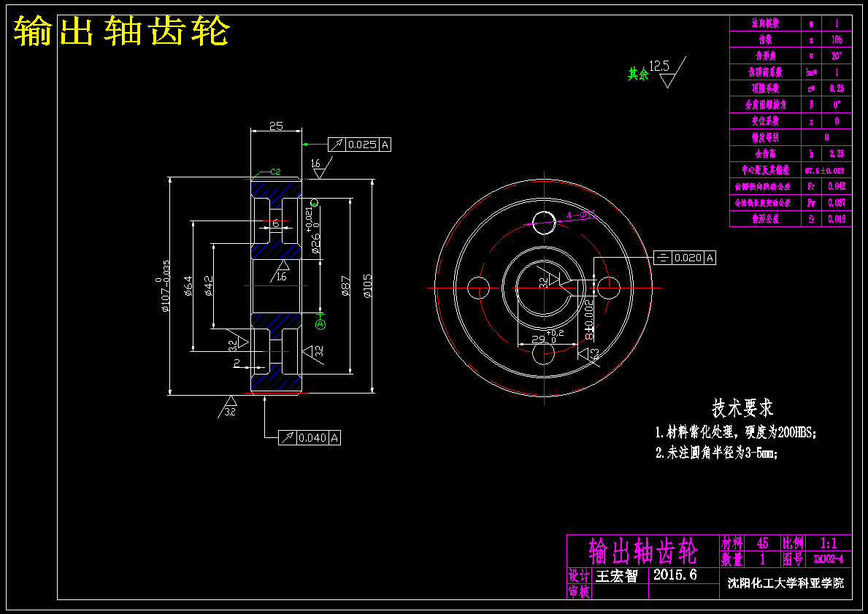Viewport: 868px width, 614px height.
Task: Select the ø64 diameter dimension
Action: [x=188, y=285]
